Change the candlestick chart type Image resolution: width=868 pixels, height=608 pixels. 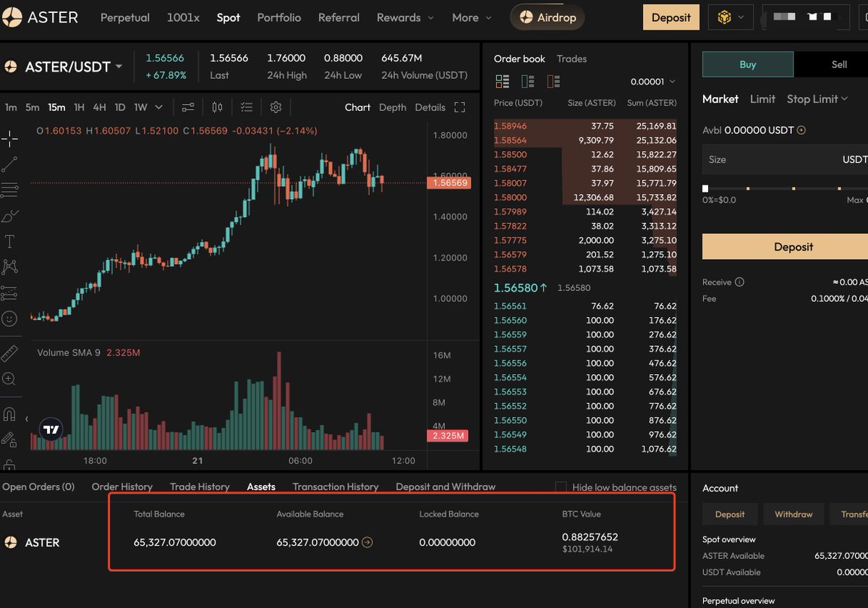click(x=217, y=107)
